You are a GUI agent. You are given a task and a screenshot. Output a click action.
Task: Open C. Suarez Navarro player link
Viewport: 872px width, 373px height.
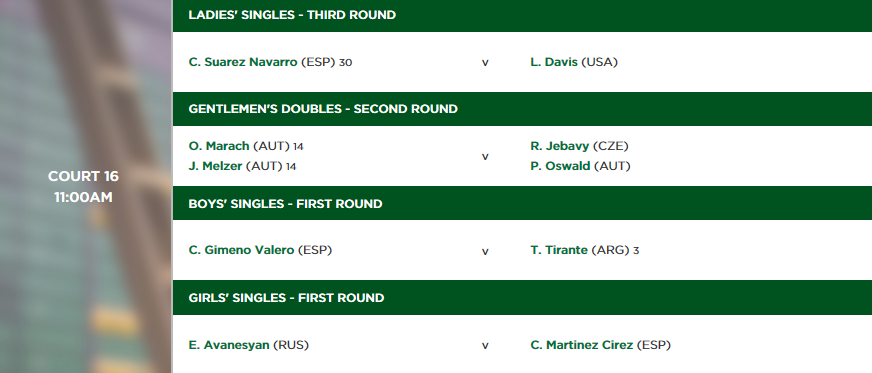[x=243, y=62]
